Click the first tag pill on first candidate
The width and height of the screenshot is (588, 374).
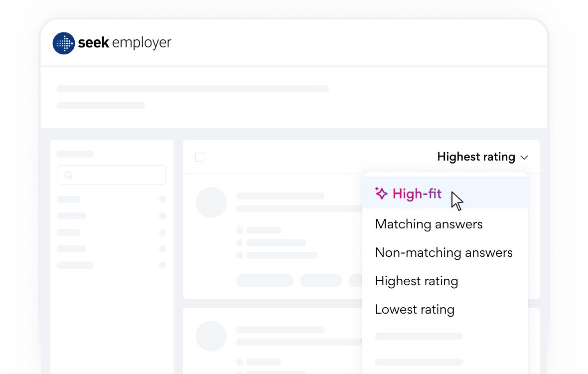pos(265,280)
